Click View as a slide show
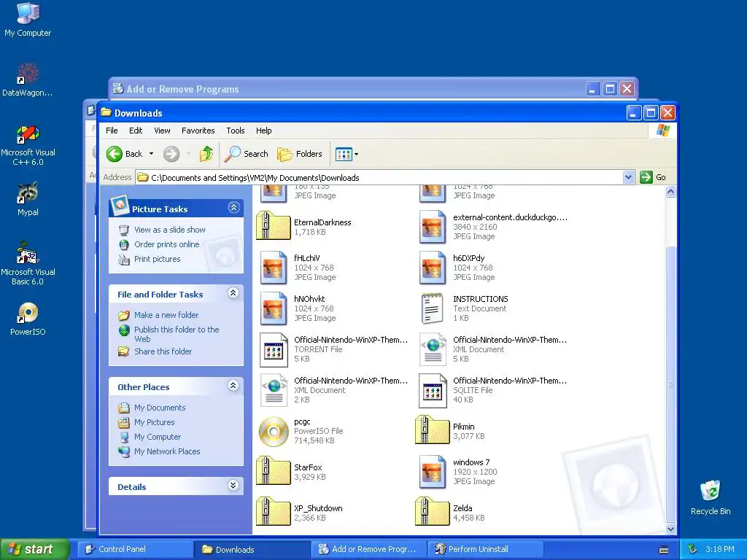Screen dimensions: 747x560 tap(169, 230)
